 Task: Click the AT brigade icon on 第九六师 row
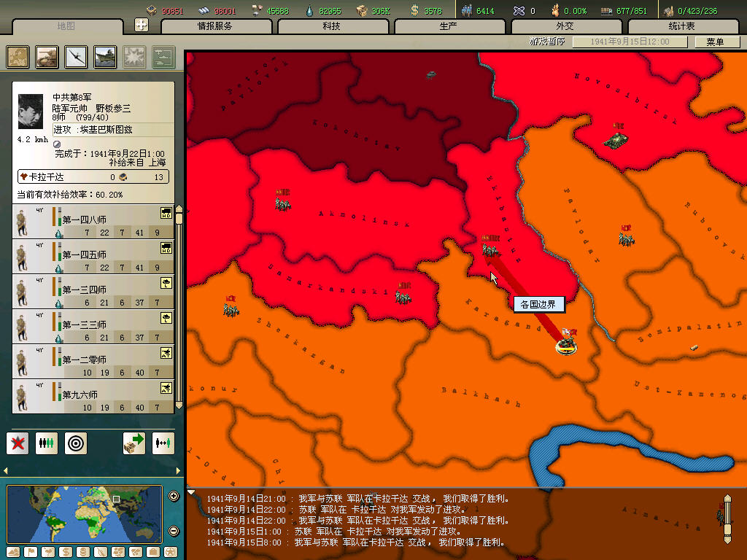(166, 388)
